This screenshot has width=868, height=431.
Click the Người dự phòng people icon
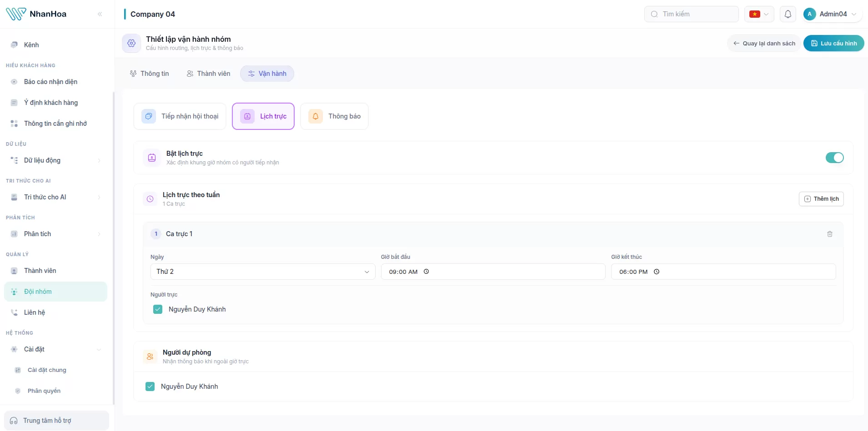150,357
